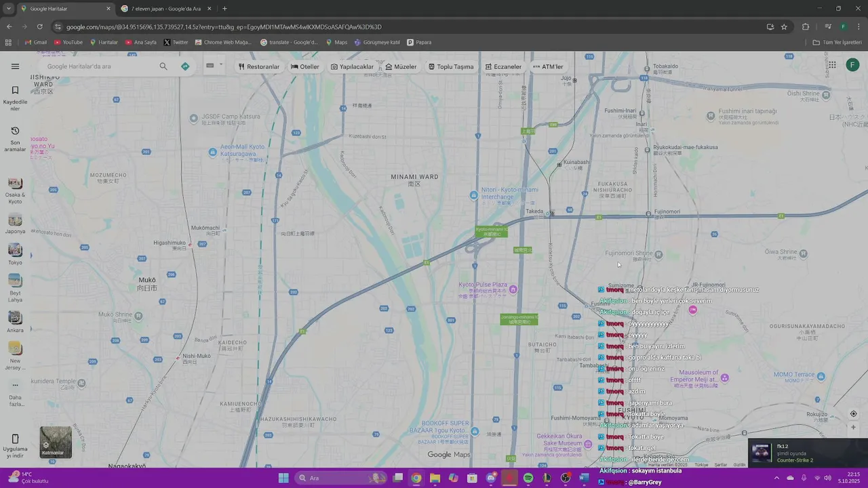Open a new browser tab
The width and height of the screenshot is (868, 488).
coord(224,9)
